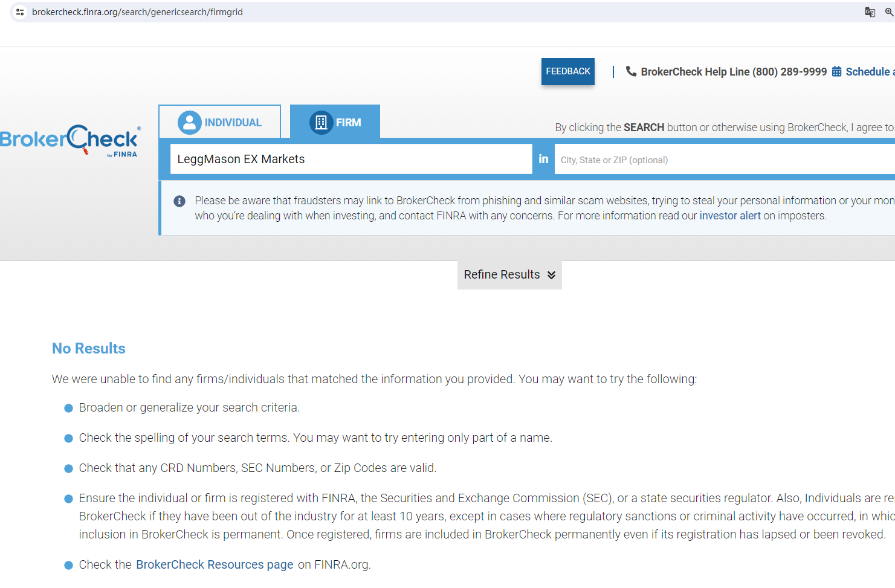Click the calendar icon next to Schedule

(x=837, y=71)
